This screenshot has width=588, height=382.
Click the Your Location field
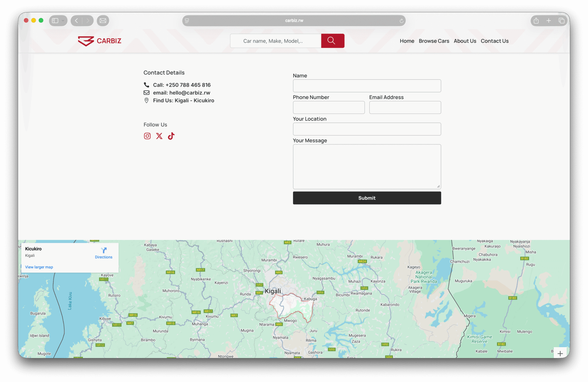tap(367, 129)
